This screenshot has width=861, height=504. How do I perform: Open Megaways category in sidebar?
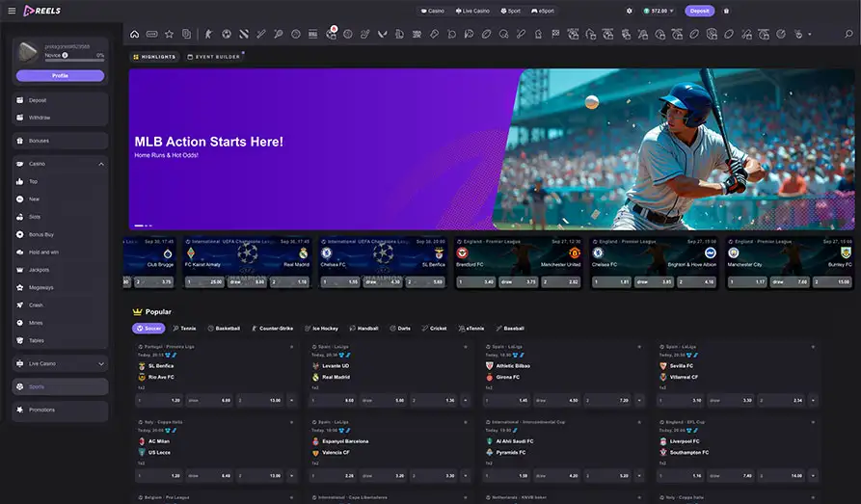(x=61, y=287)
